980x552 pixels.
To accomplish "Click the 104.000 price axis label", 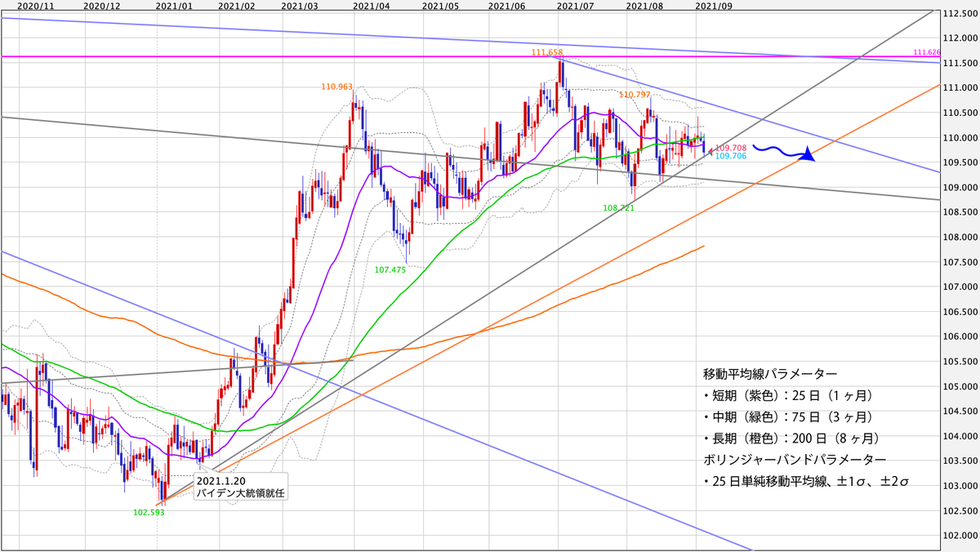I will 959,437.
